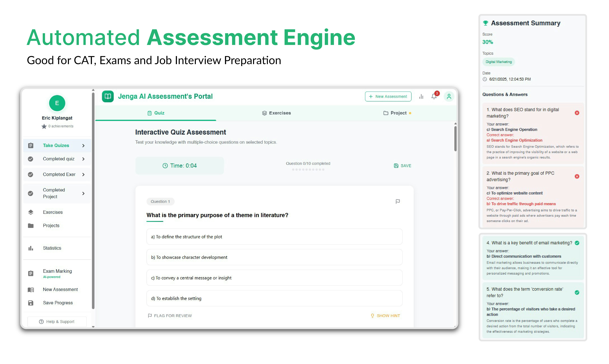This screenshot has height=364, width=609.
Task: Click the question progress dots indicator
Action: (x=308, y=170)
